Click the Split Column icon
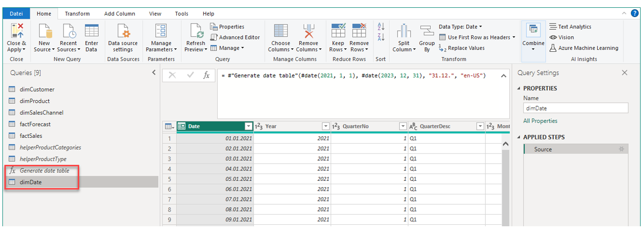The height and width of the screenshot is (237, 644). (404, 32)
